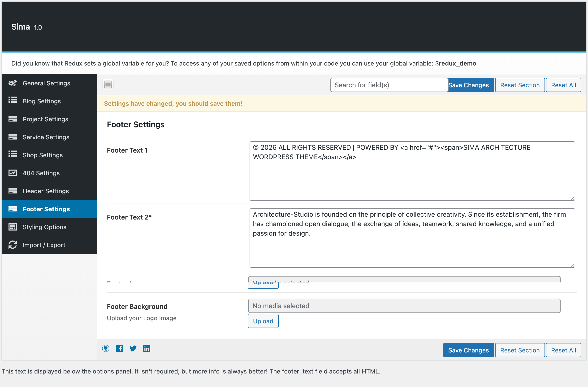Select the active Footer Settings tab
This screenshot has width=588, height=387.
49,209
